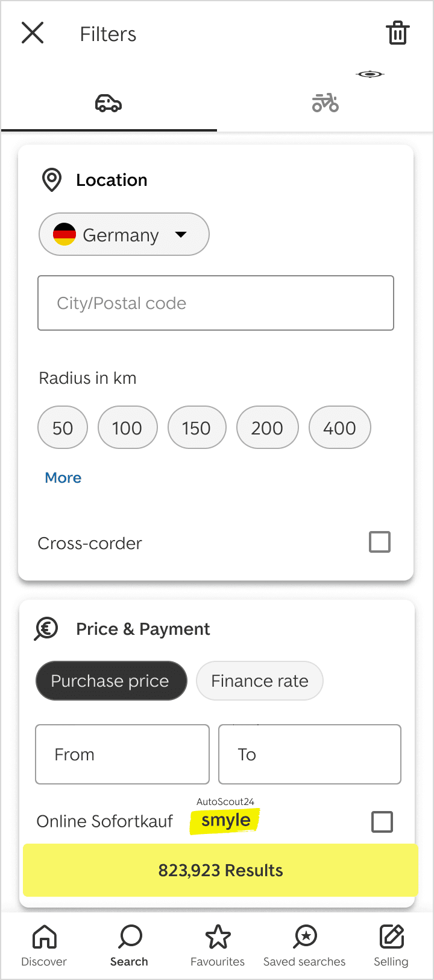Tap the trash icon to reset filters

397,33
